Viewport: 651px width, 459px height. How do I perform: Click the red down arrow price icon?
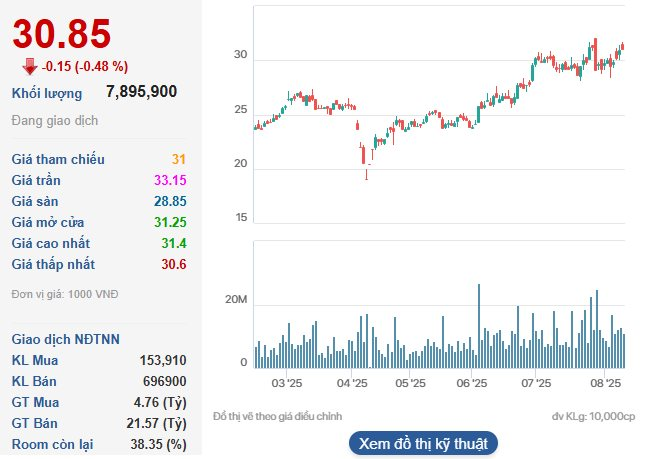tap(30, 66)
